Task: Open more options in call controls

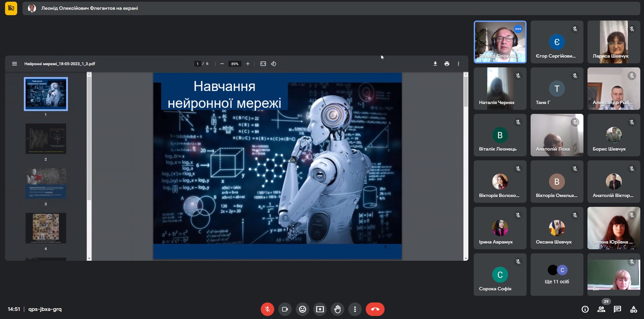Action: point(355,309)
